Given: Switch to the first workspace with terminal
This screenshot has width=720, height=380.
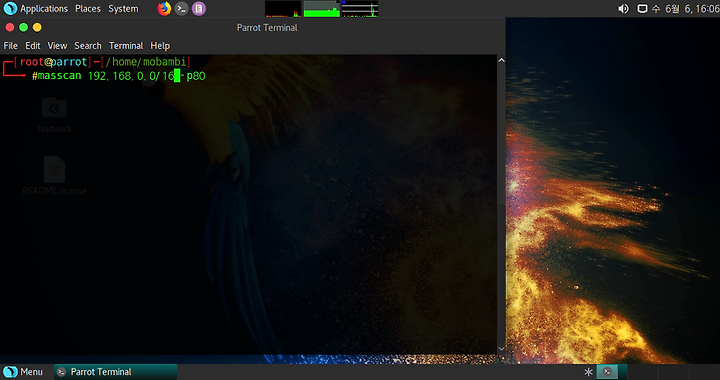Looking at the screenshot, I should click(x=607, y=372).
